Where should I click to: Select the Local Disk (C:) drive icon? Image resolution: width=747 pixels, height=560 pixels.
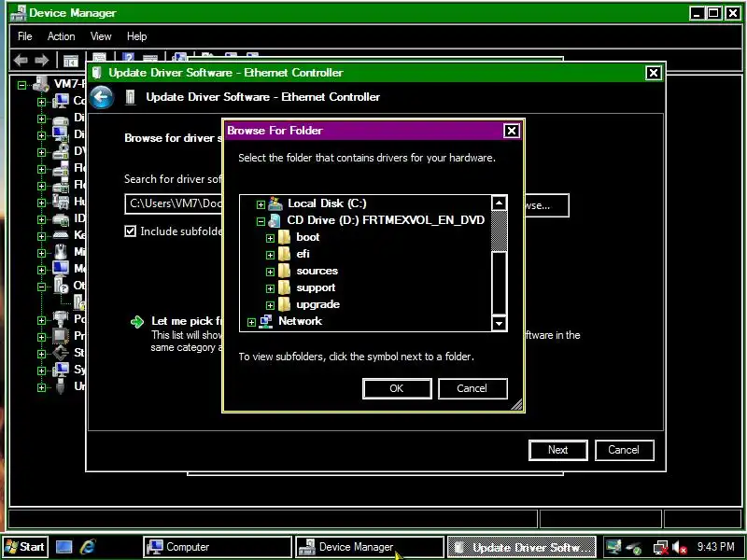point(275,203)
